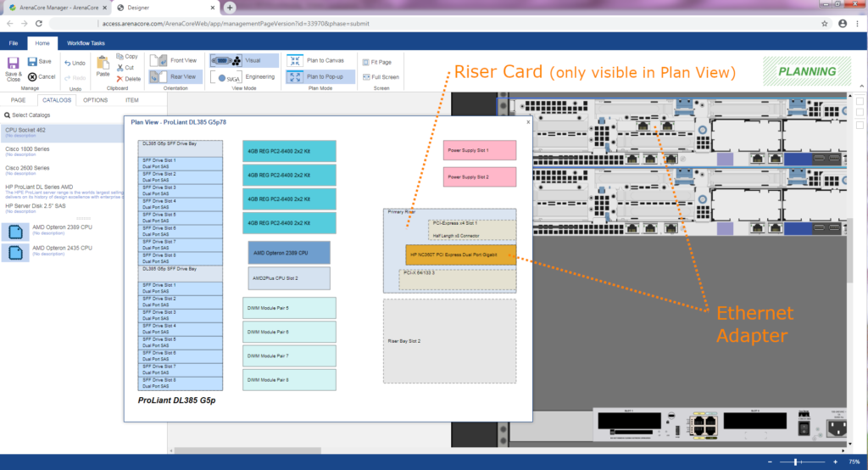Screen dimensions: 868x470
Task: Select Power Supply Slot 2 block
Action: [x=480, y=176]
